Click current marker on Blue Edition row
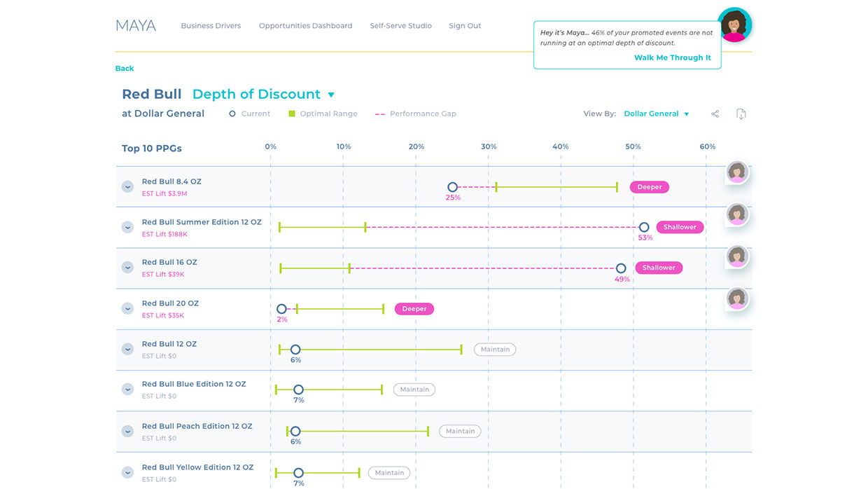Viewport: 868px width, 489px height. pos(298,390)
